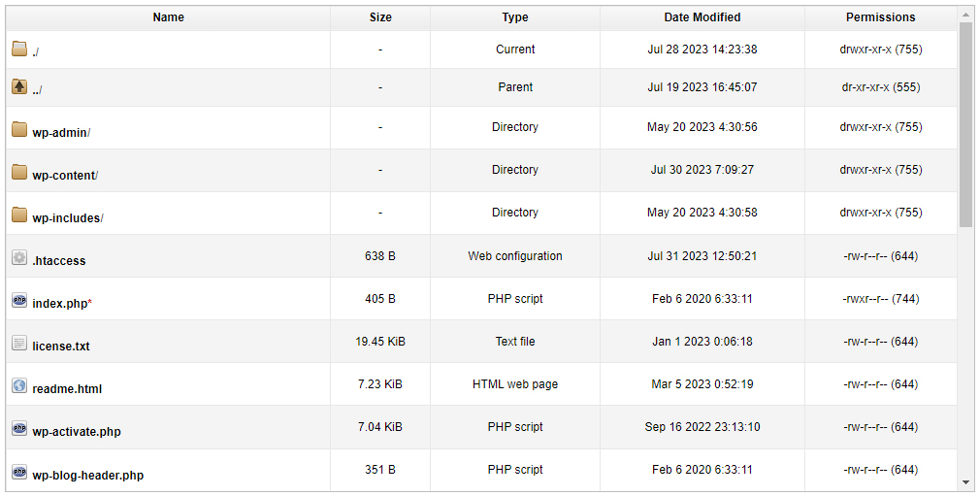The image size is (980, 496).
Task: Click the -rw-r--r-- (644) permissions of .htaccess
Action: pos(880,256)
